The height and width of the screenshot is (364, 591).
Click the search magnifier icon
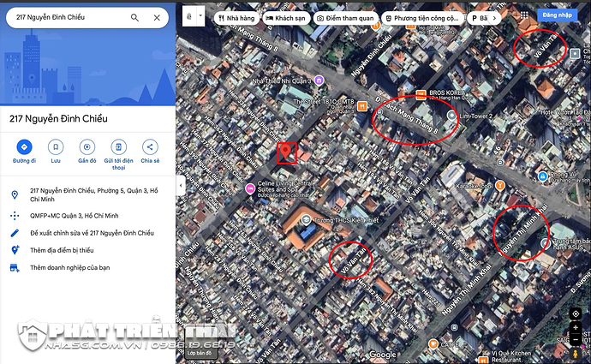point(134,17)
